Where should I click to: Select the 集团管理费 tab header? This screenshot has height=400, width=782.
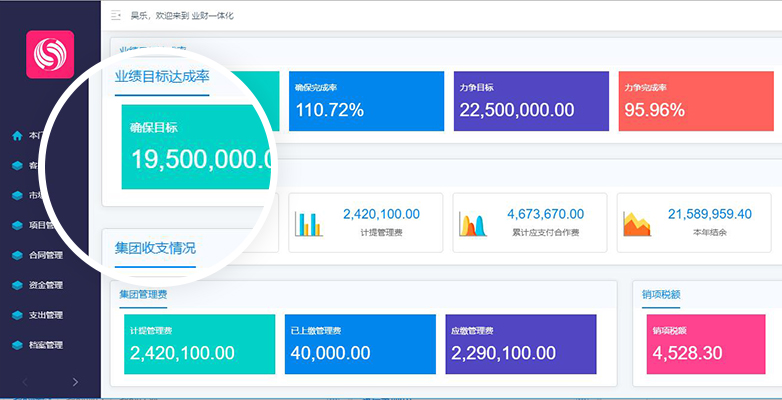pos(143,294)
